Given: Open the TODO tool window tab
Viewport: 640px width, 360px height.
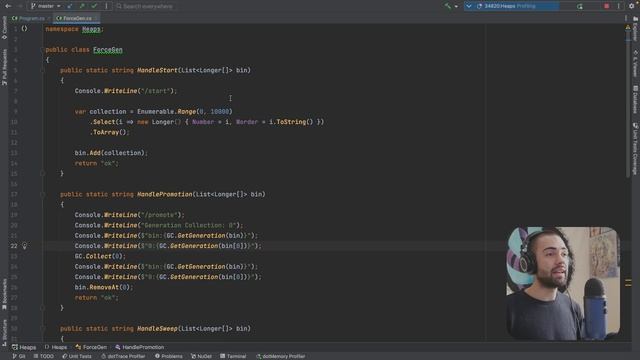Looking at the screenshot, I should tap(44, 356).
